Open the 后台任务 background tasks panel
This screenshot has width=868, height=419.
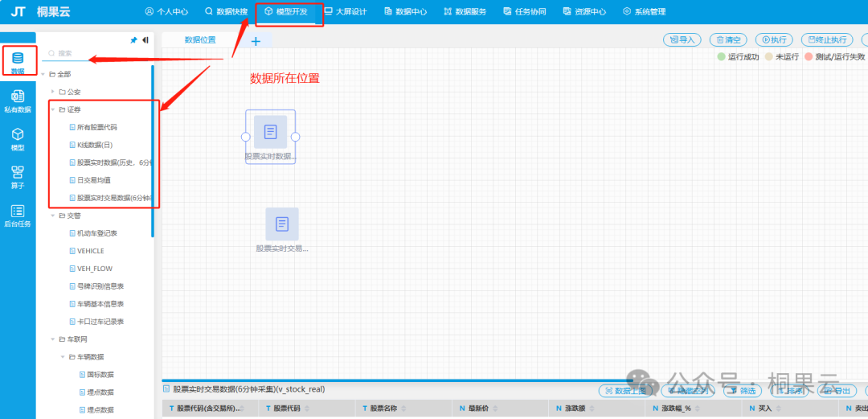click(x=18, y=215)
